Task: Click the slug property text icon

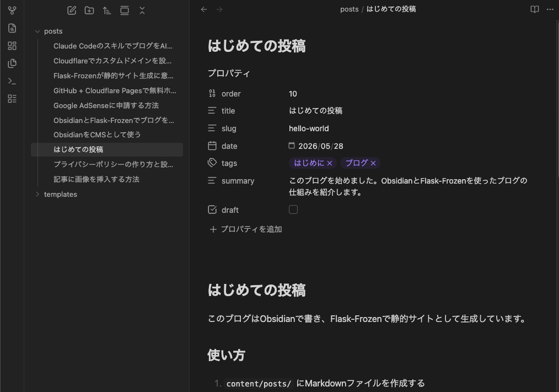Action: coord(212,128)
